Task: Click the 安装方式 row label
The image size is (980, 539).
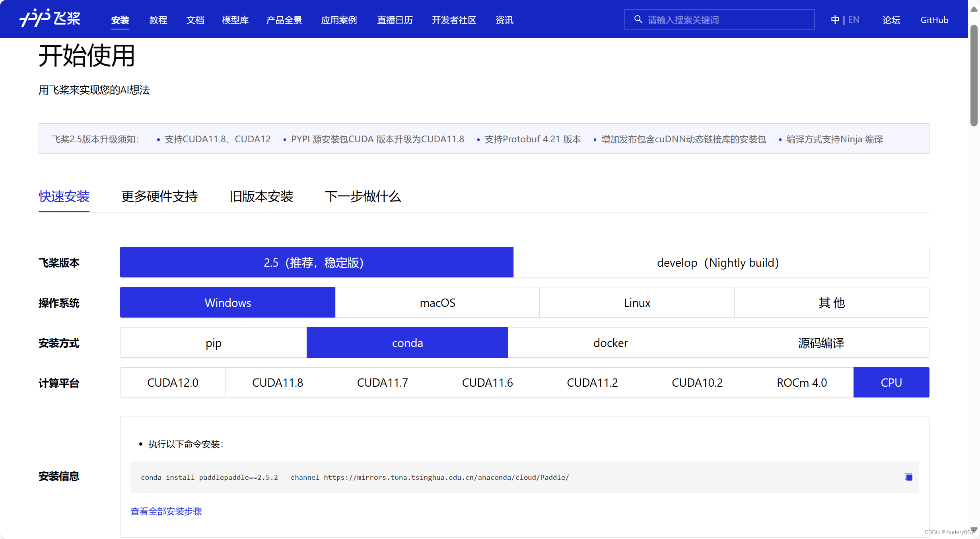Action: [59, 343]
